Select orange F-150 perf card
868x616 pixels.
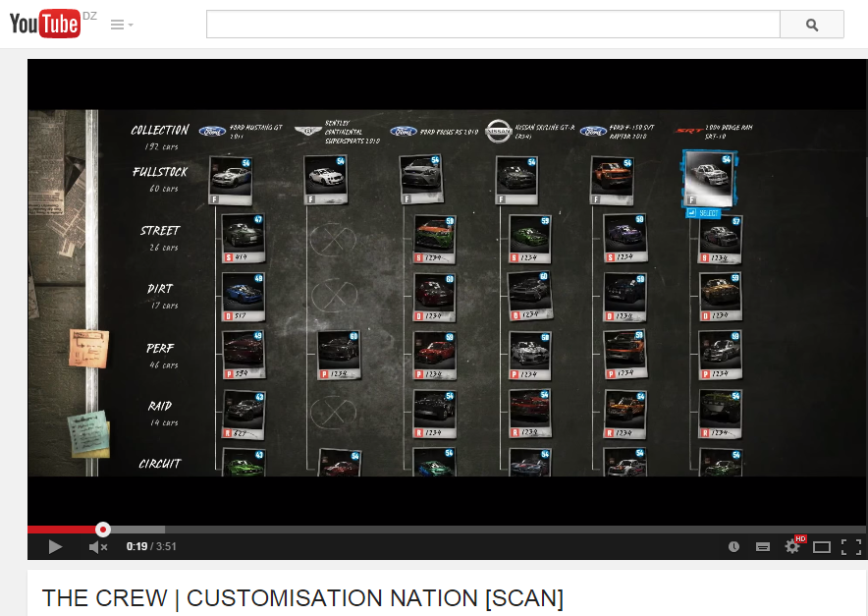click(625, 355)
